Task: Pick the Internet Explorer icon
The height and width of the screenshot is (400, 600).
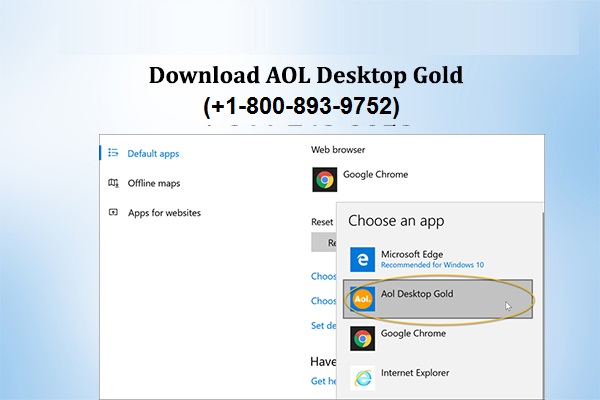Action: click(363, 377)
